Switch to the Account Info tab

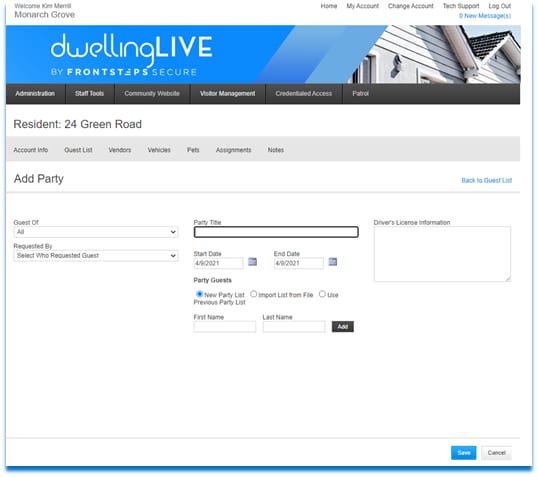(x=31, y=150)
